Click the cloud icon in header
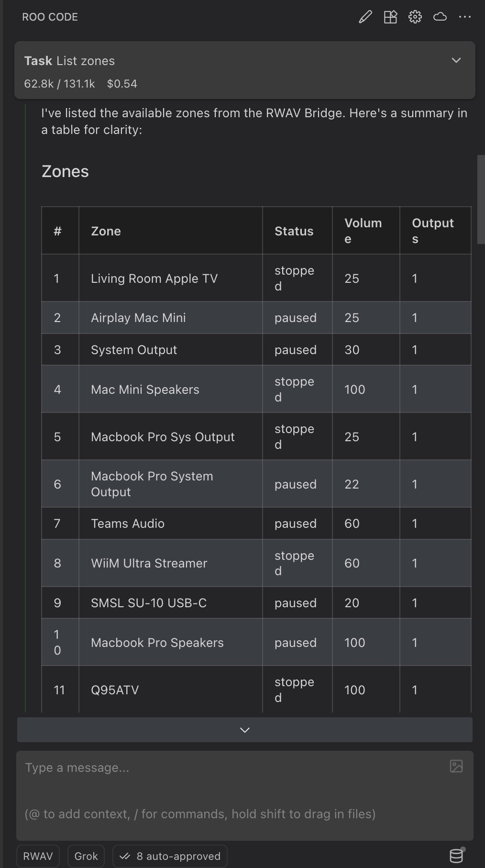This screenshot has height=868, width=485. pyautogui.click(x=440, y=17)
